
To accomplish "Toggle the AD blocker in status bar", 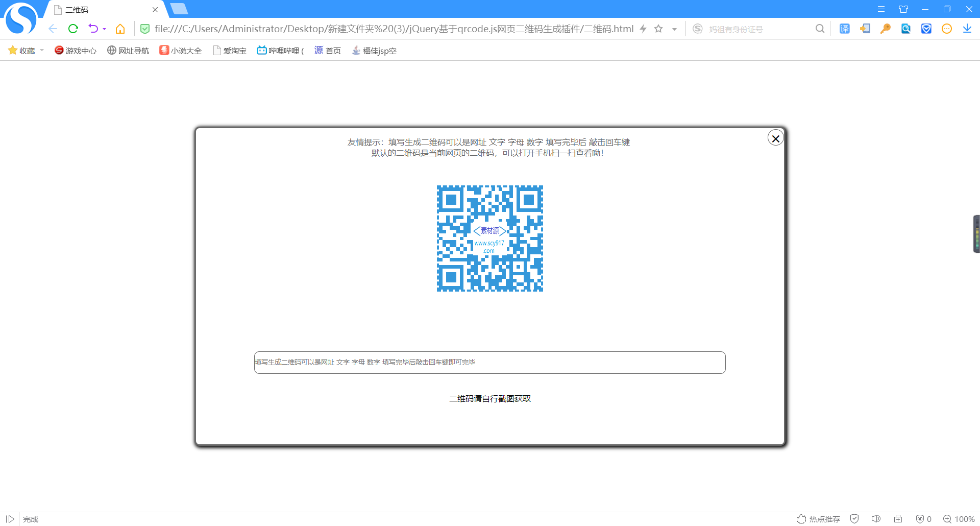I will pos(922,519).
